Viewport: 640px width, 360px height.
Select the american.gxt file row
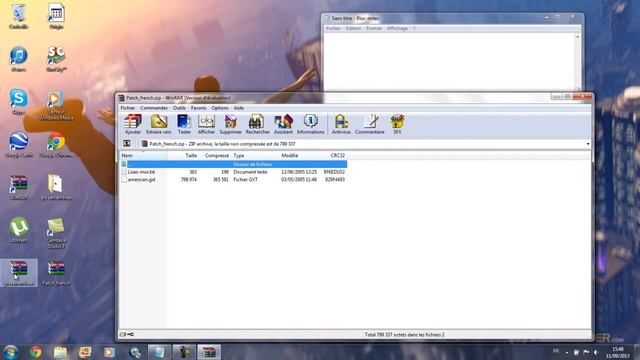click(x=233, y=180)
